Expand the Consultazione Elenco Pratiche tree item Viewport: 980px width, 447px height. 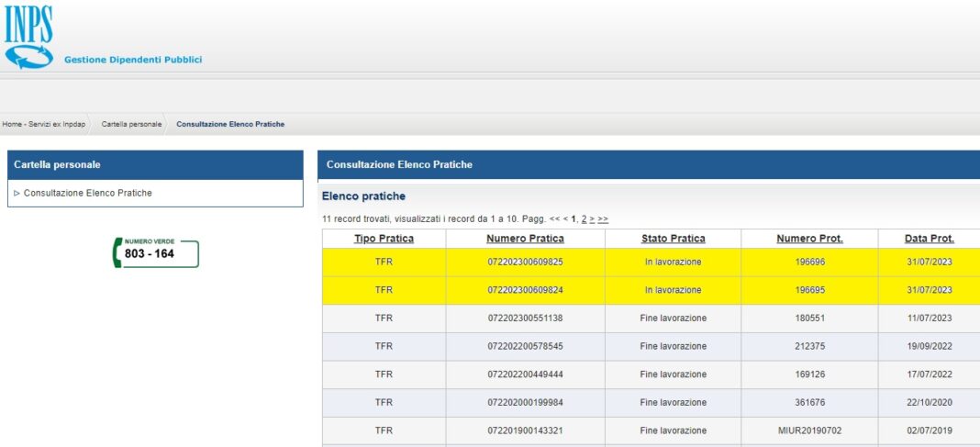17,193
